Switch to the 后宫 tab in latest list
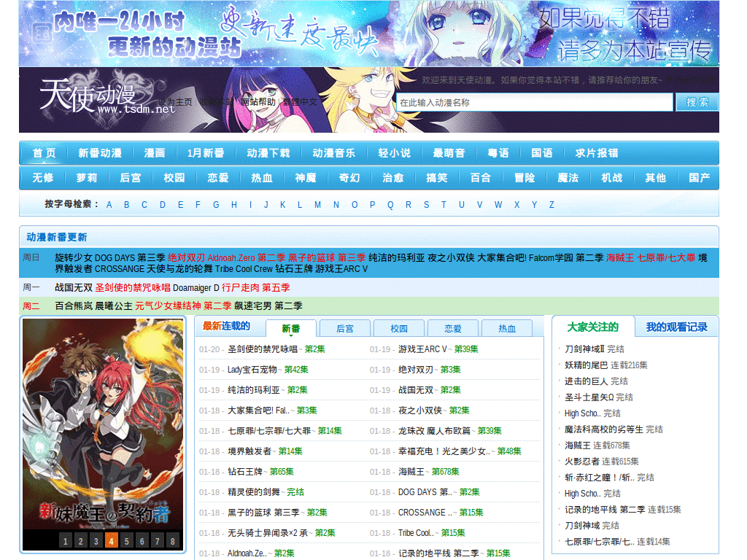The image size is (747, 560). [x=345, y=329]
